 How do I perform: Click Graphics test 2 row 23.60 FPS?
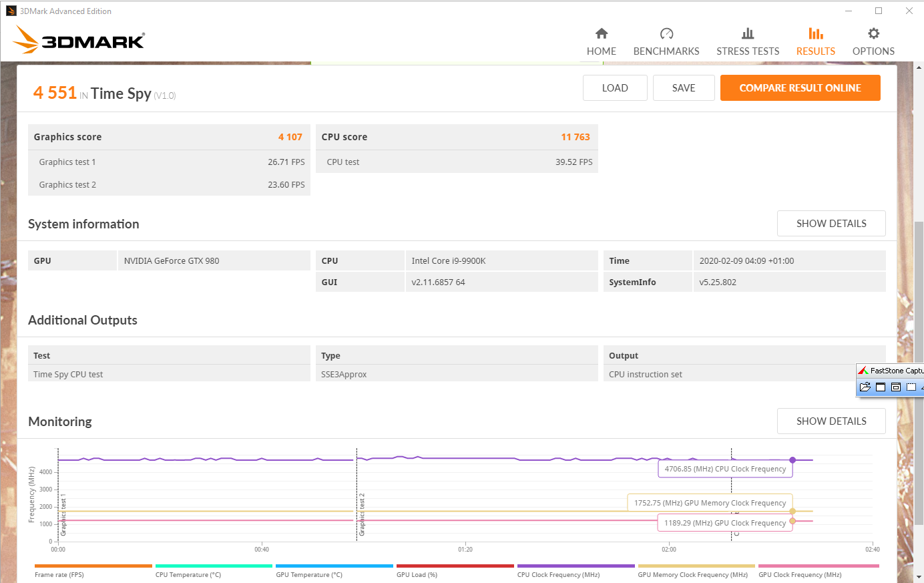click(169, 184)
